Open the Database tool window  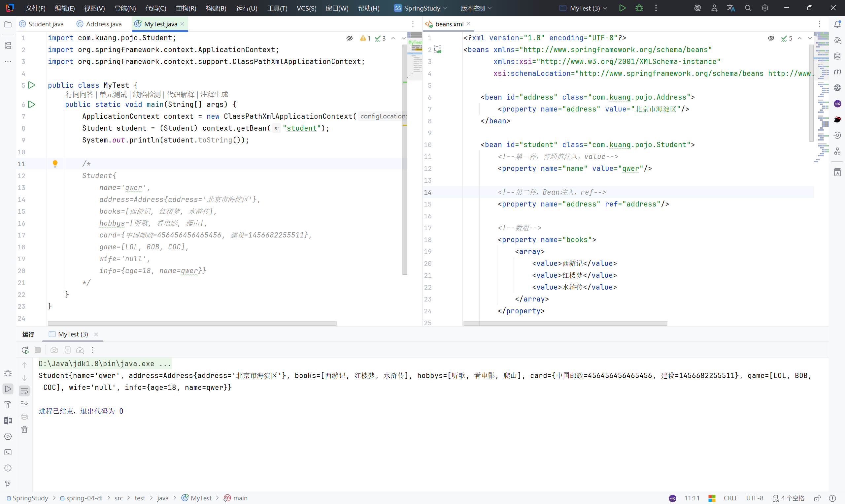[837, 56]
